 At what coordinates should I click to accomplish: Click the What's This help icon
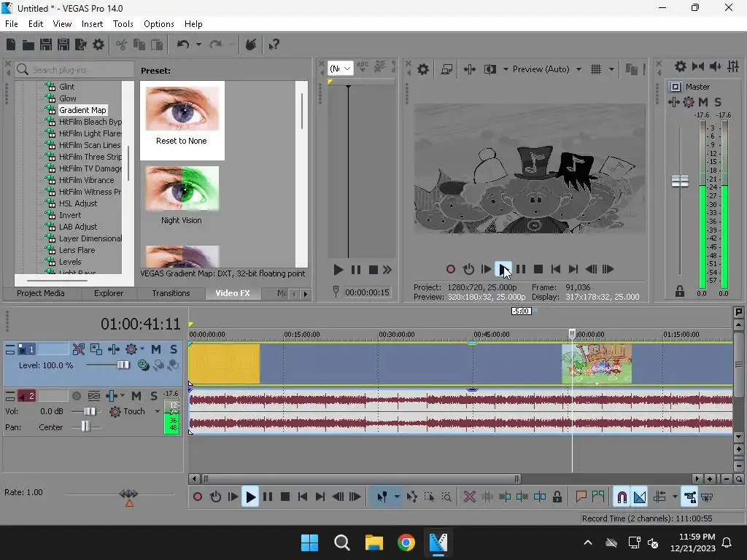tap(274, 44)
